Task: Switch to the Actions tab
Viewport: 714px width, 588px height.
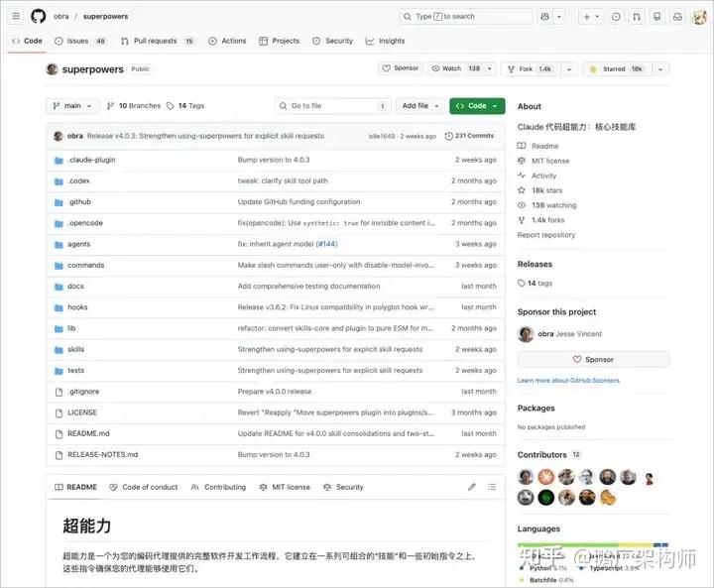Action: coord(227,41)
